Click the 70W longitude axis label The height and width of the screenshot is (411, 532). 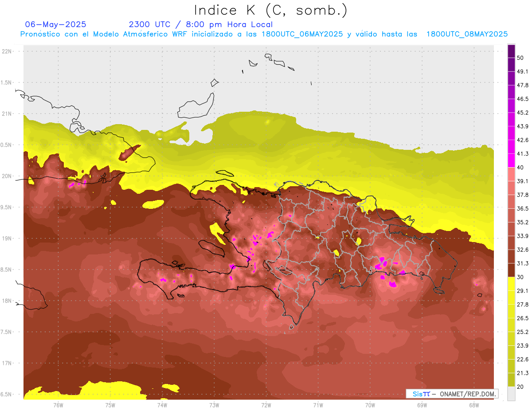370,405
